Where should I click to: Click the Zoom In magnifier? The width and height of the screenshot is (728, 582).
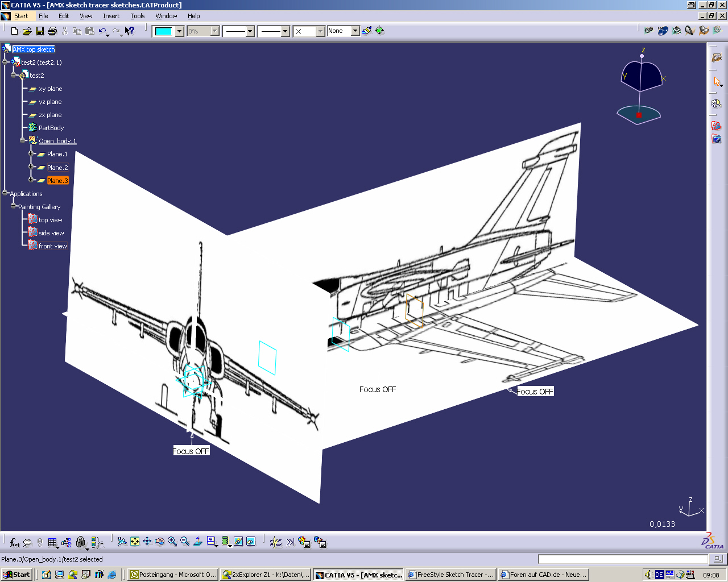tap(172, 542)
